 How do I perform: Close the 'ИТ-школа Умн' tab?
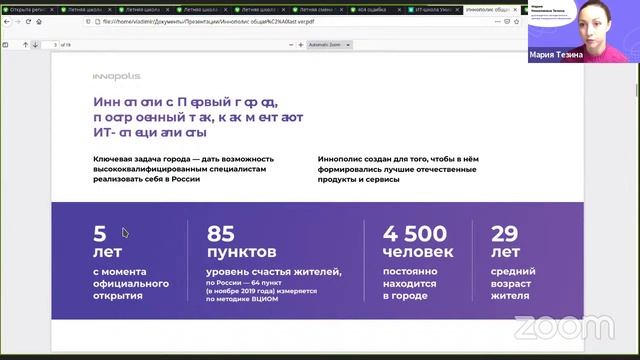coord(457,9)
